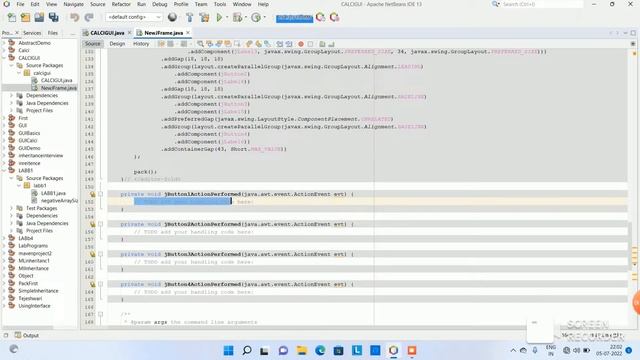
Task: Click the lightbulb hint icon at jButton4ActionPerformed
Action: [x=93, y=284]
